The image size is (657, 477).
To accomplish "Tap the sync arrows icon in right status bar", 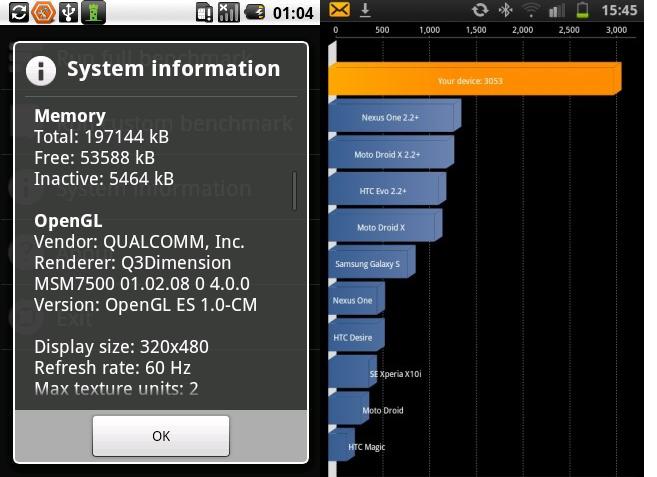I will point(480,10).
